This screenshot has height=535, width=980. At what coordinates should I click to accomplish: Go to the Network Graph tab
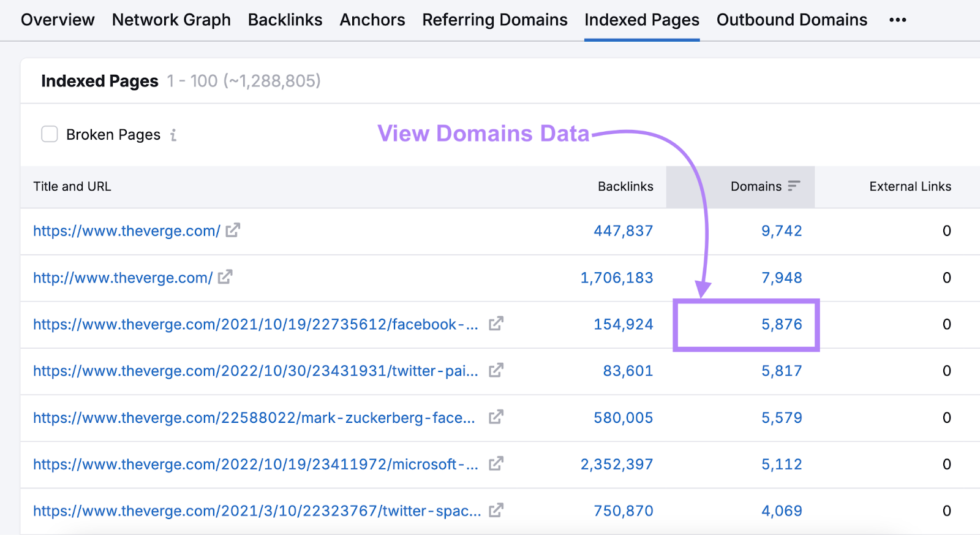171,20
